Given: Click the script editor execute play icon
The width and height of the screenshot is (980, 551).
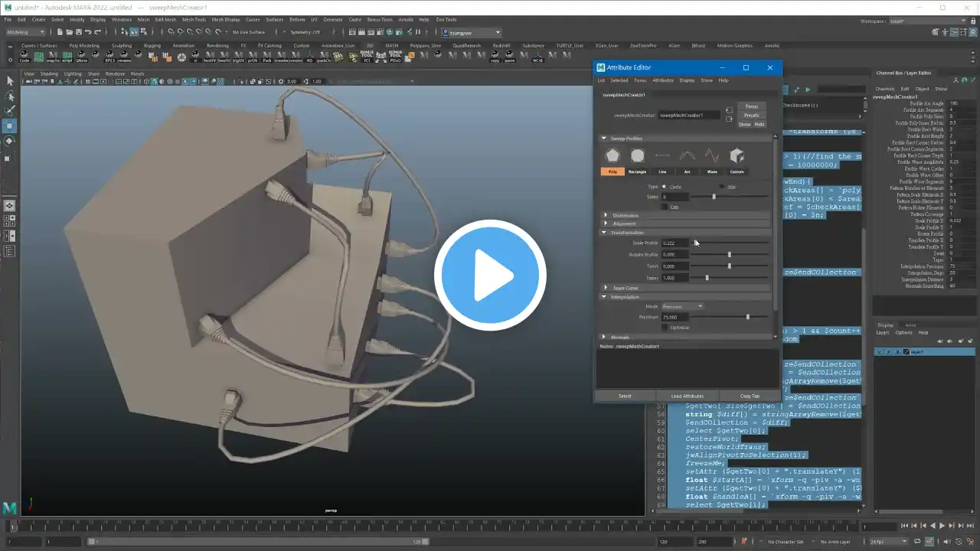Looking at the screenshot, I should coord(808,90).
